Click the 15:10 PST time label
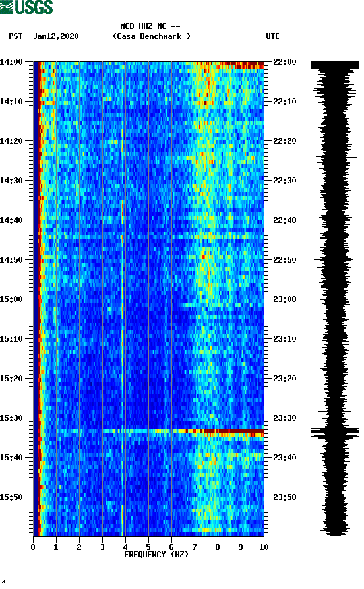364x589 pixels. [11, 339]
